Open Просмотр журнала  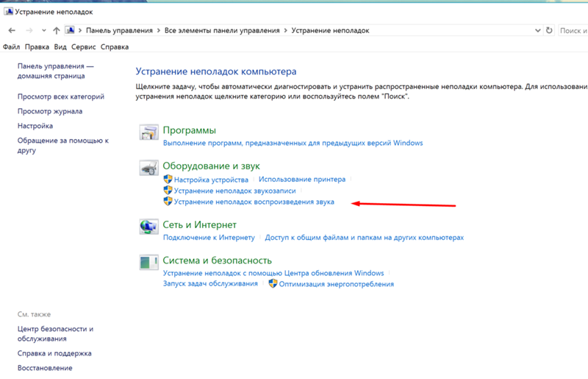50,111
